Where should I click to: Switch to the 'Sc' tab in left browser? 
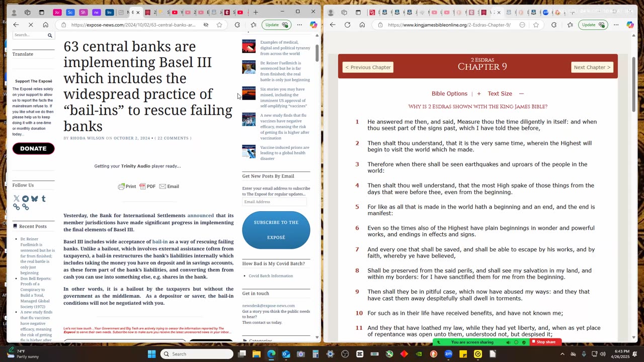(70, 12)
